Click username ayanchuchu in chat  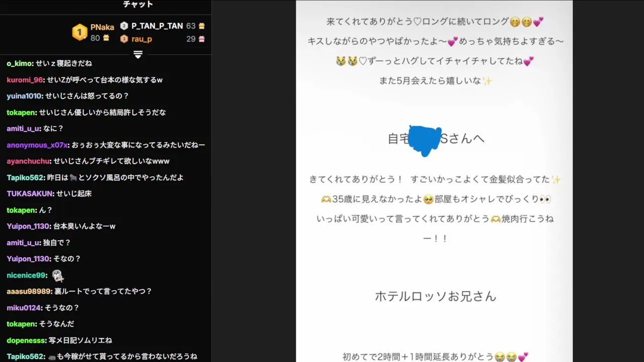(x=28, y=161)
